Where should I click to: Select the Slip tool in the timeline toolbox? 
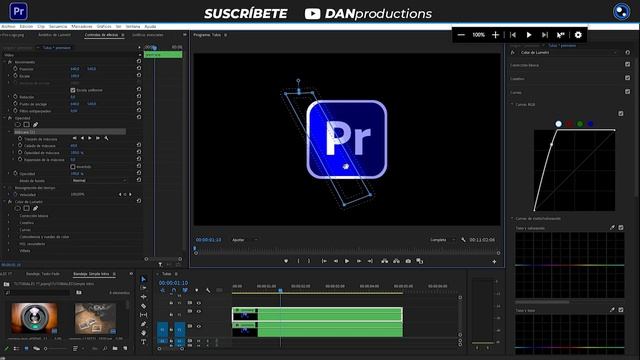pos(143,315)
